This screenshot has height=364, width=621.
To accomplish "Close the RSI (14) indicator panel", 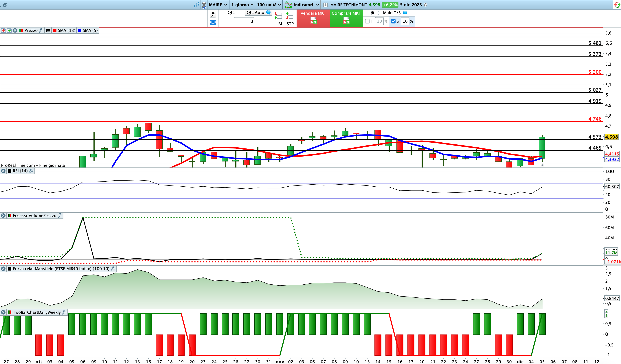I will 3,171.
